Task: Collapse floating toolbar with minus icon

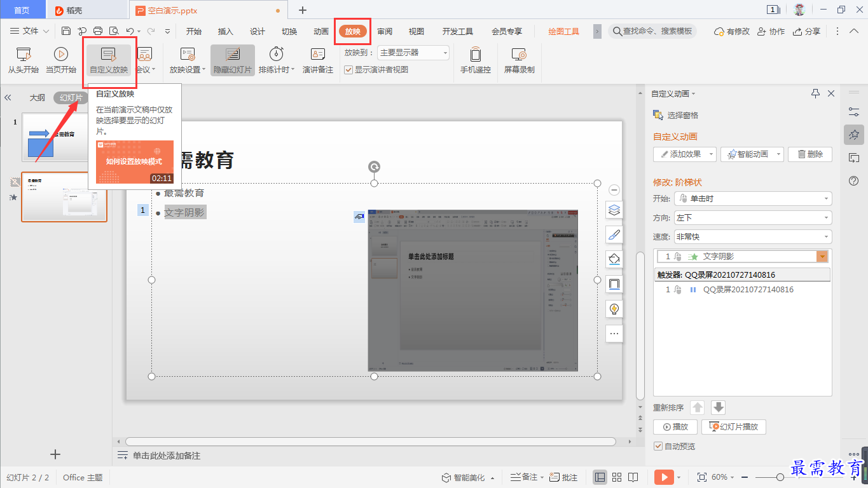Action: coord(614,189)
